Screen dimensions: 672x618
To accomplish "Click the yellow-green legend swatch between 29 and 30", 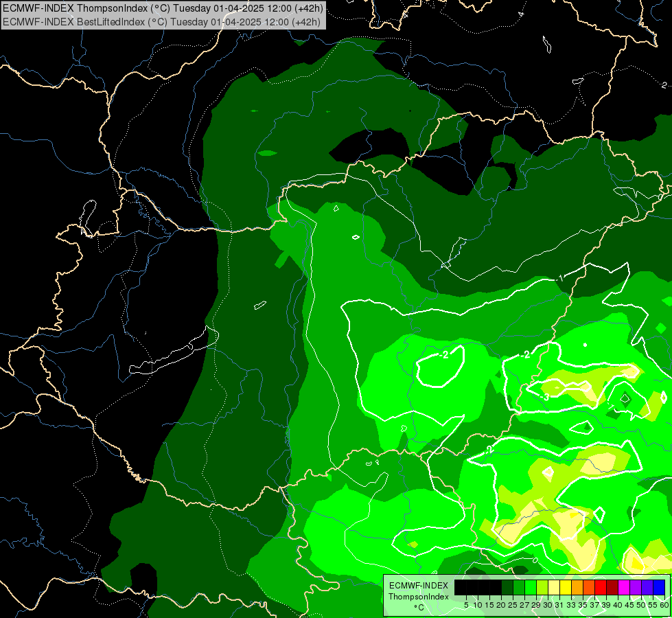I will [x=542, y=587].
